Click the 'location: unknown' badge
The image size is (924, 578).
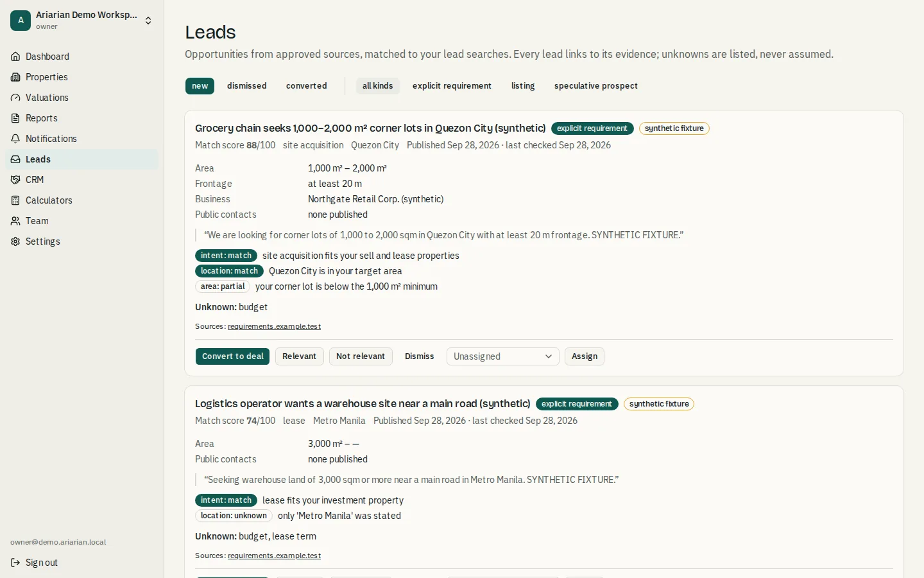[234, 516]
